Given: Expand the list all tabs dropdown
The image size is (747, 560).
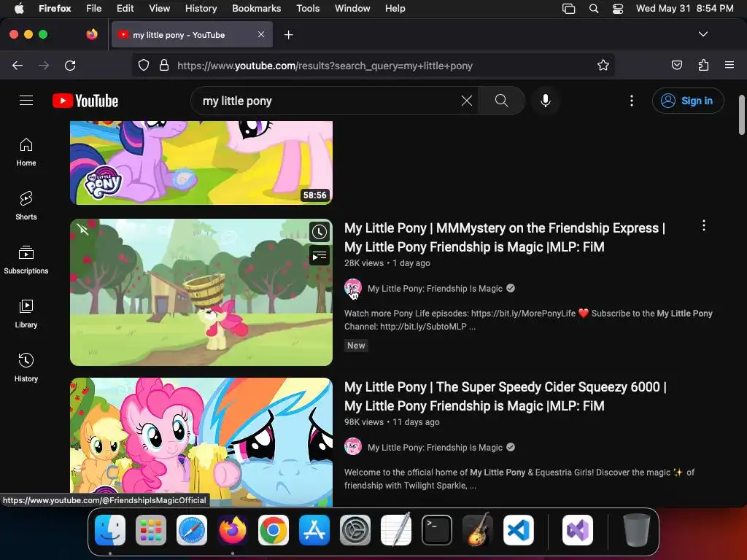Looking at the screenshot, I should click(703, 34).
